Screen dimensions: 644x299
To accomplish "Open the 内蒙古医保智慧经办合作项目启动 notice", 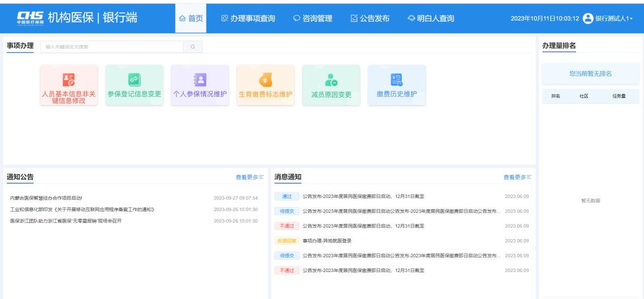I will pyautogui.click(x=46, y=198).
